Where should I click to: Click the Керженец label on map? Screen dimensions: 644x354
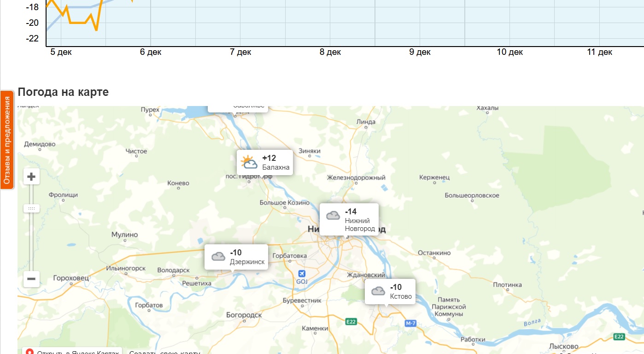(x=434, y=177)
